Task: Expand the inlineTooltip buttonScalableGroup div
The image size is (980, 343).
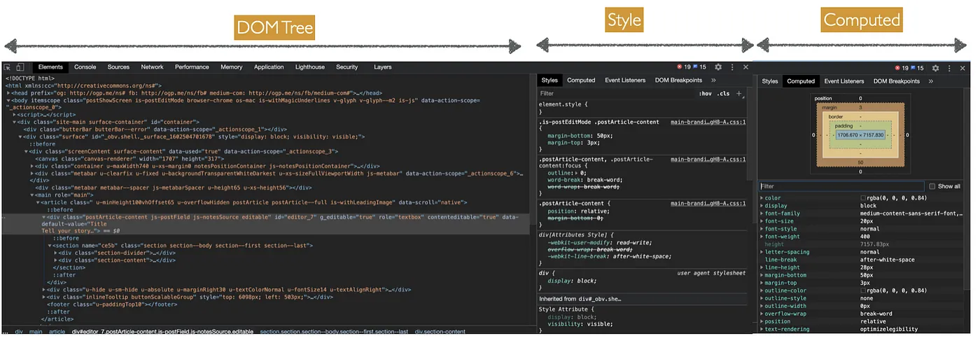Action: (x=44, y=297)
